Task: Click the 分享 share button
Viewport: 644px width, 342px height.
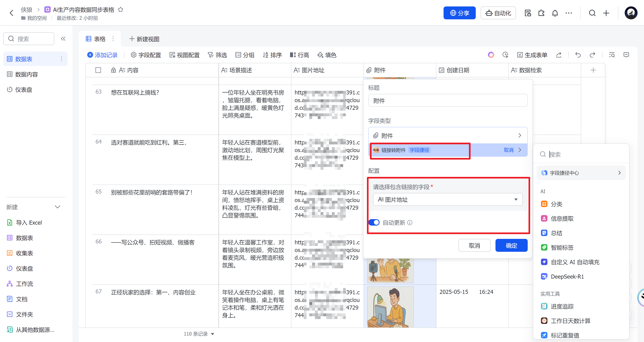Action: (x=459, y=13)
